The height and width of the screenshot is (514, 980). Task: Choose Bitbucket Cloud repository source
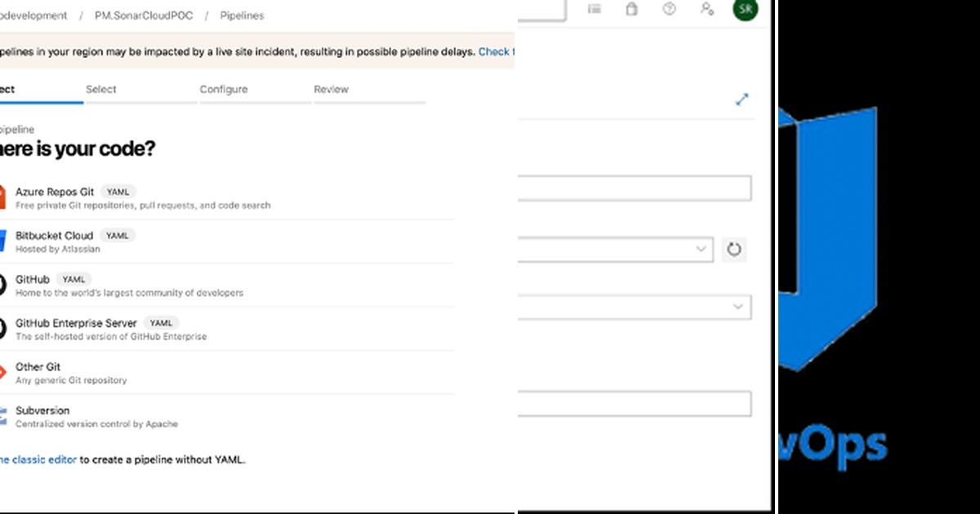54,235
